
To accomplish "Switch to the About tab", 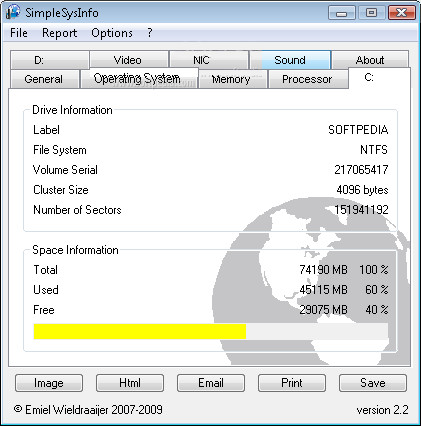I will pos(370,60).
